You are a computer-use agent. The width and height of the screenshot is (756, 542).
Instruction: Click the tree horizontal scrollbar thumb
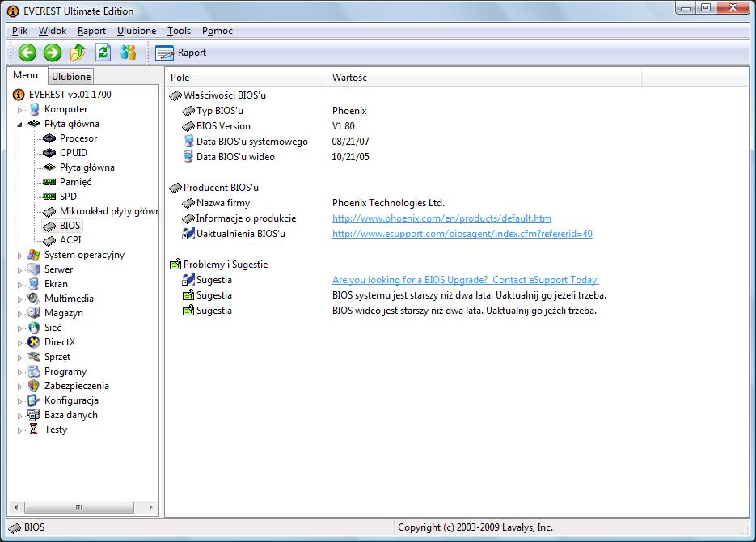coord(79,507)
